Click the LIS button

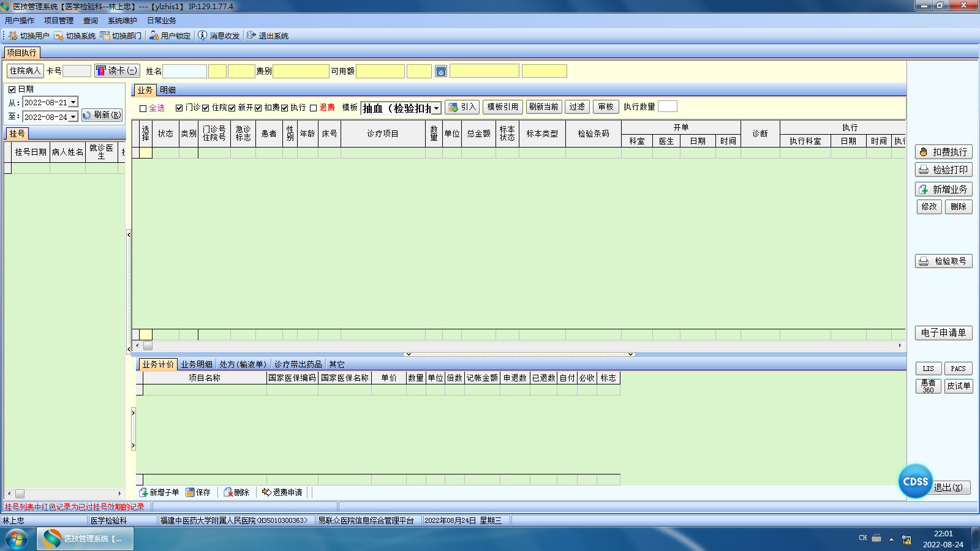coord(929,369)
